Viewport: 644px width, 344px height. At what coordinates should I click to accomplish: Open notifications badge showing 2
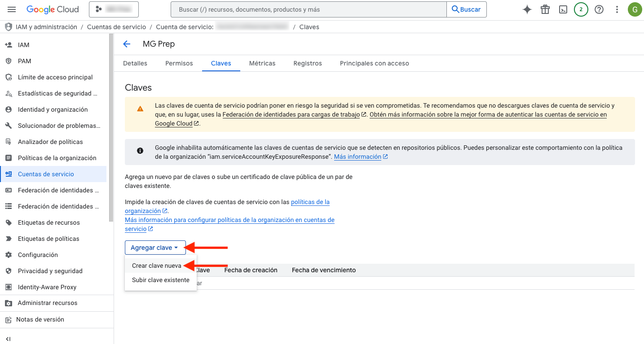[581, 9]
